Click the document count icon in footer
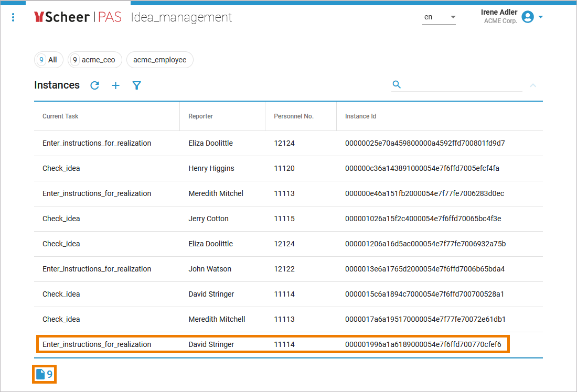Image resolution: width=577 pixels, height=392 pixels. pos(40,374)
